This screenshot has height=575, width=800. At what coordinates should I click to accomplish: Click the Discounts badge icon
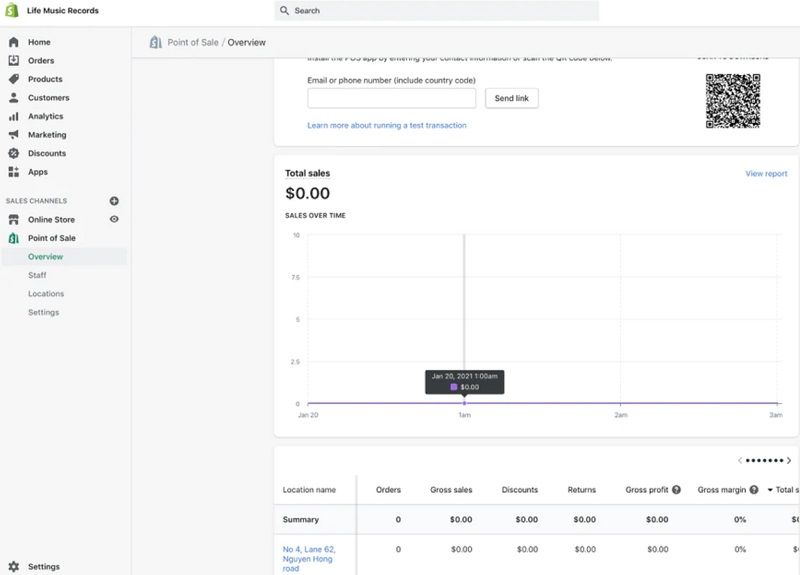pos(14,153)
